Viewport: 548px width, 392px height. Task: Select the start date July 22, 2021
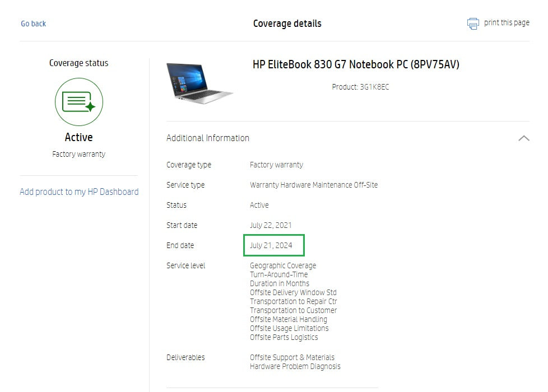[x=271, y=225]
